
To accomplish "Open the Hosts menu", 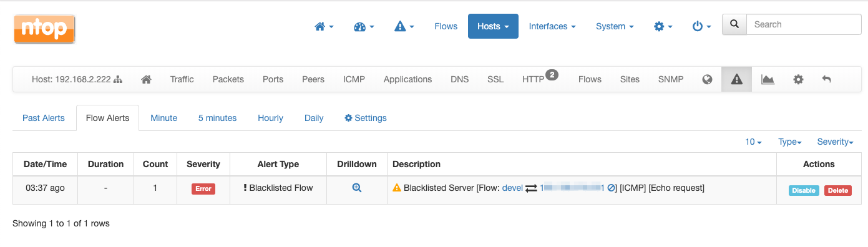I will tap(493, 26).
